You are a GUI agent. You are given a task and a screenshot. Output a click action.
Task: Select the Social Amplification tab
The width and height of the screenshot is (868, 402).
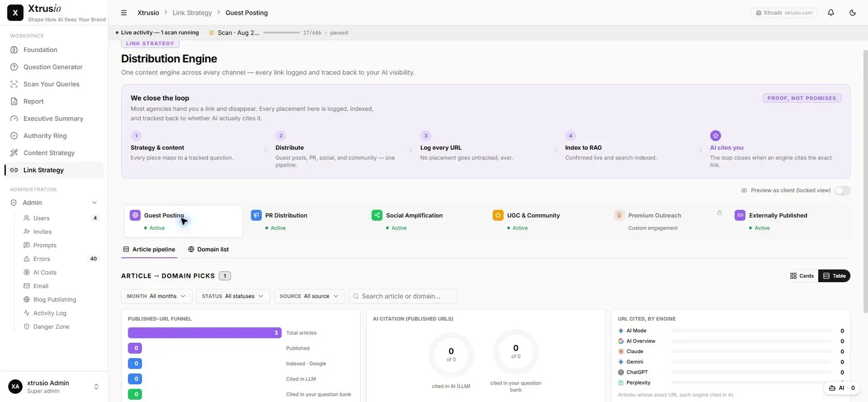point(425,221)
